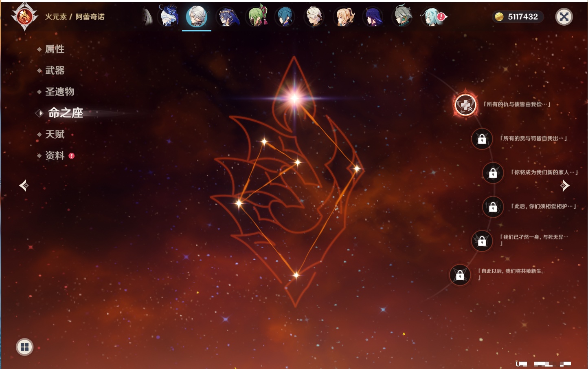Image resolution: width=588 pixels, height=369 pixels.
Task: Open the first unlocked constellation node icon
Action: pyautogui.click(x=465, y=105)
